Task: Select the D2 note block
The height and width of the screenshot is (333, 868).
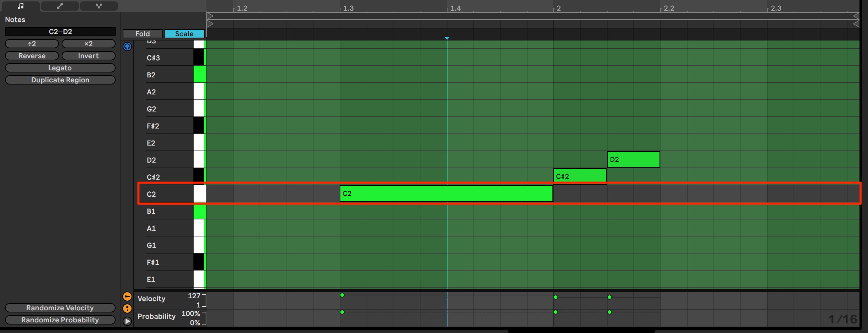Action: [x=633, y=159]
